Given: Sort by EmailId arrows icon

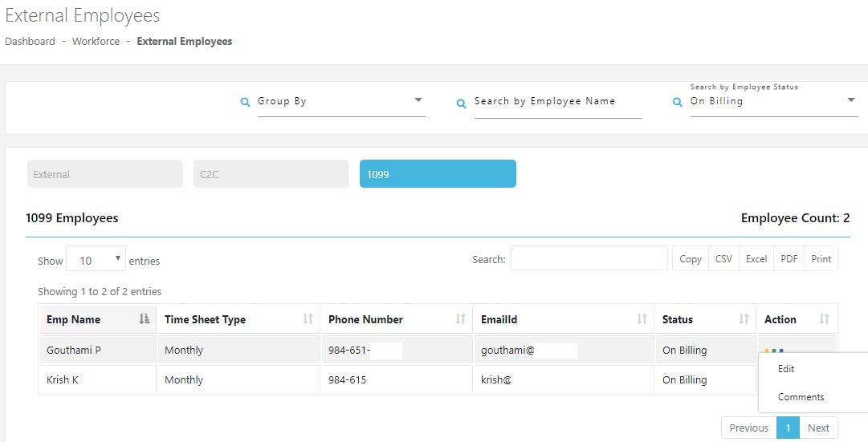Looking at the screenshot, I should pyautogui.click(x=642, y=319).
